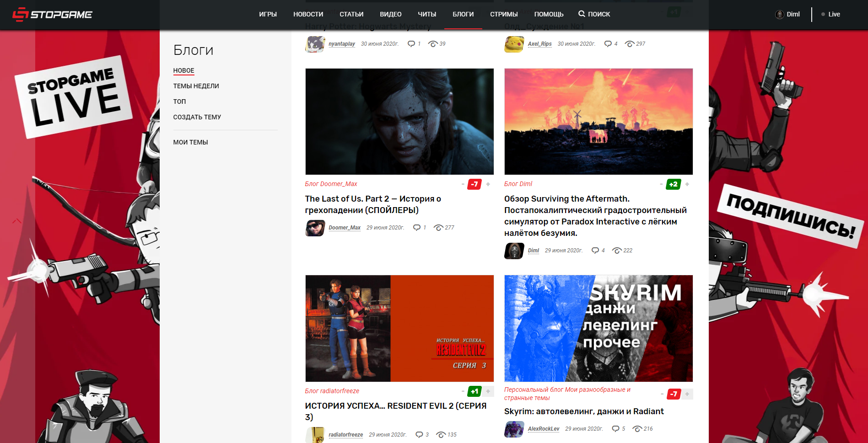Click STOPGAME LIVE banner on left
The height and width of the screenshot is (443, 868).
pos(73,97)
